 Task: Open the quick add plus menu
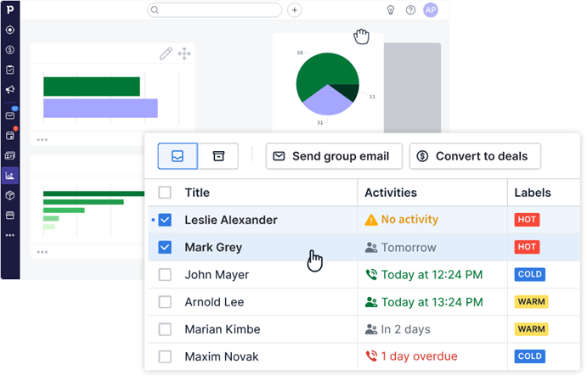point(295,10)
